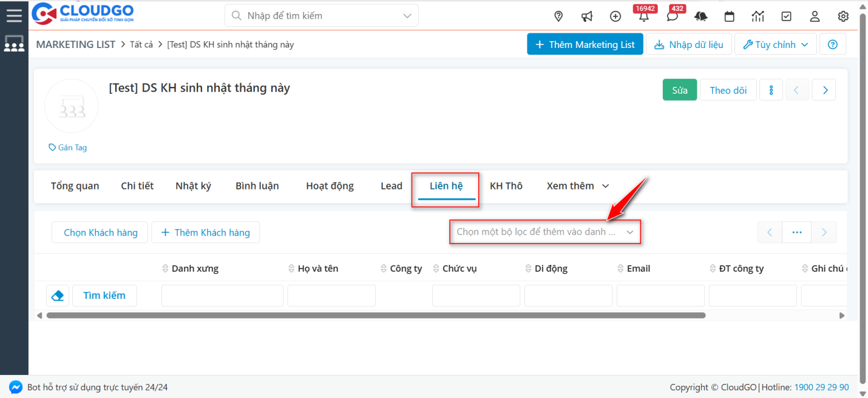The width and height of the screenshot is (868, 398).
Task: Click the eraser clear-filter icon
Action: [x=58, y=295]
